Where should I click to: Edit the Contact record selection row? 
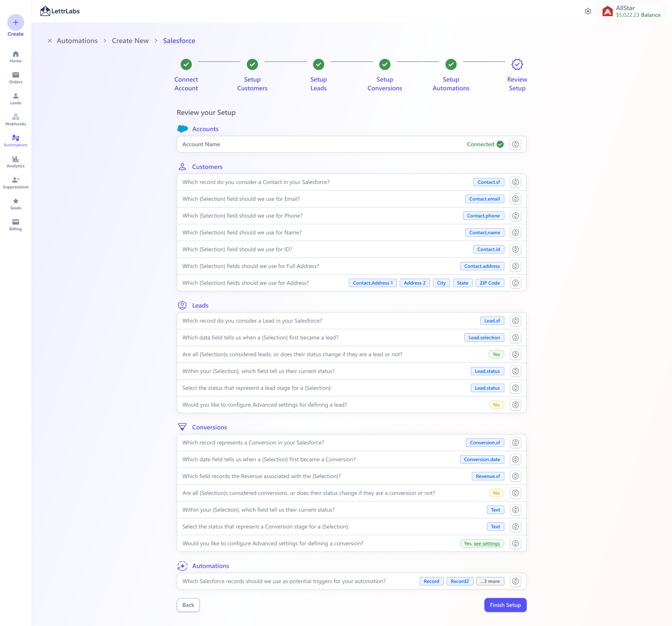[x=516, y=182]
